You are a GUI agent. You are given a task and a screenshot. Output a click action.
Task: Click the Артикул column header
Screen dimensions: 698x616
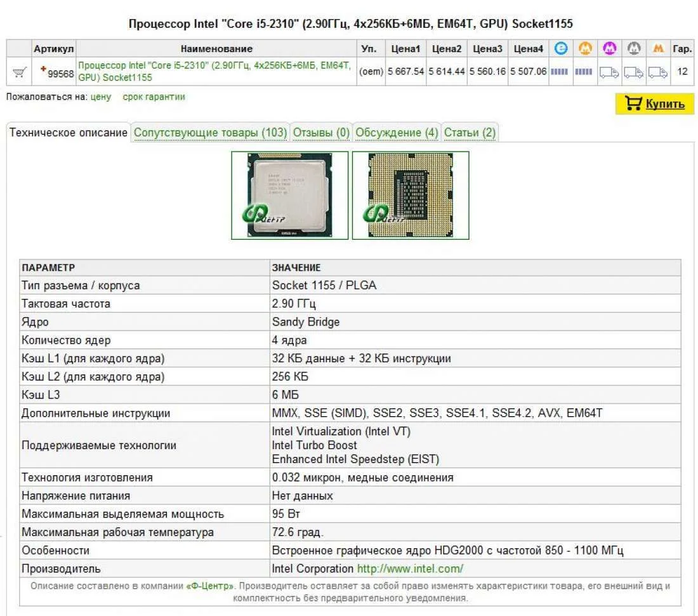(x=54, y=49)
